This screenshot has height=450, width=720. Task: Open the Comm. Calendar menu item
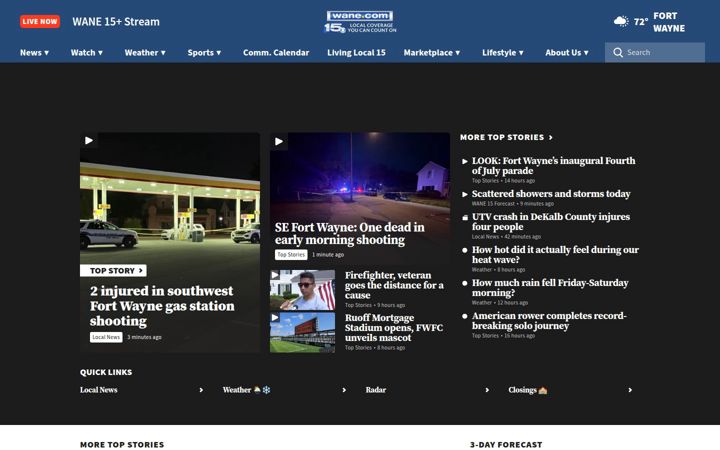(x=276, y=52)
